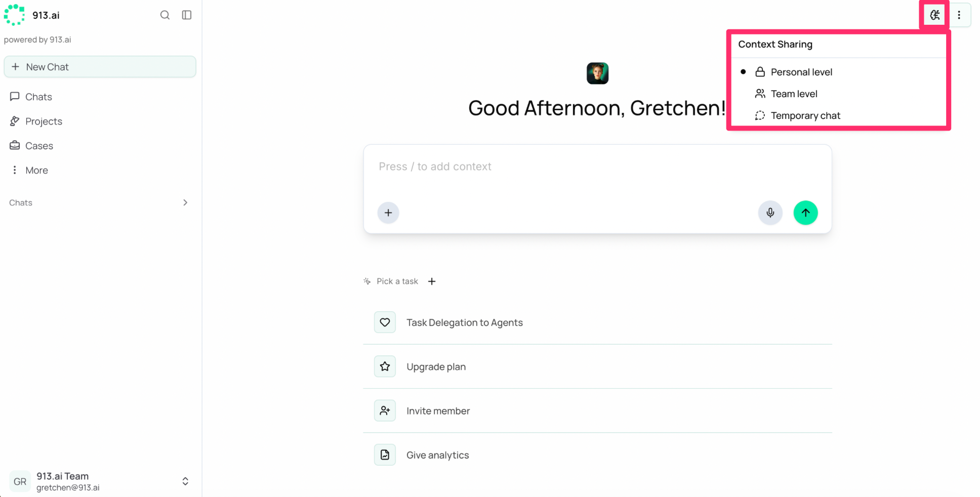This screenshot has height=497, width=980.
Task: Click the green send arrow button
Action: (x=805, y=213)
